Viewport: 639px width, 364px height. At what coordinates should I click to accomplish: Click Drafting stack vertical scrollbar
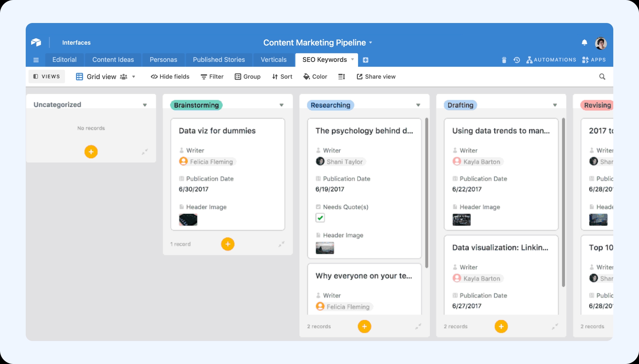(563, 202)
